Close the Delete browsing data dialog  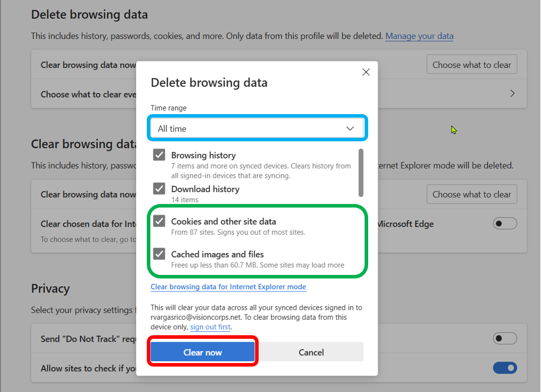click(x=366, y=72)
